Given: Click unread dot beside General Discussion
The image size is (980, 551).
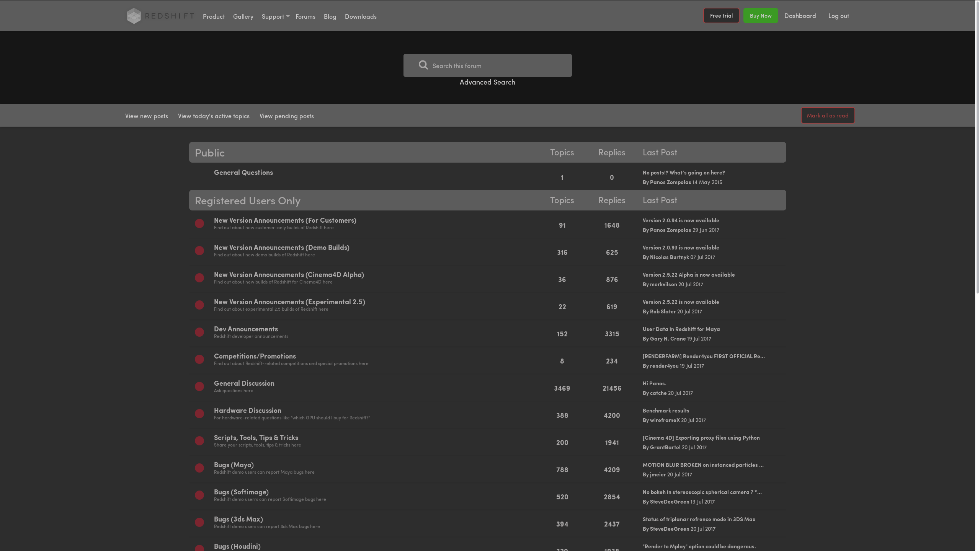Looking at the screenshot, I should [x=199, y=386].
